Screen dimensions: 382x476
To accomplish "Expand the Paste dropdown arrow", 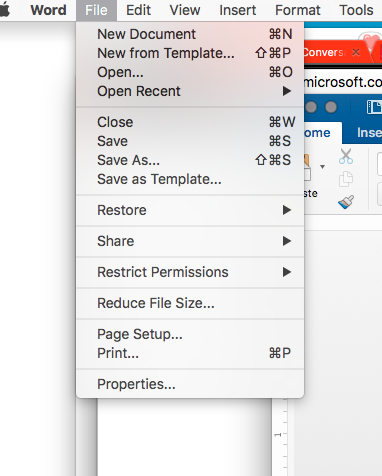I will (322, 167).
